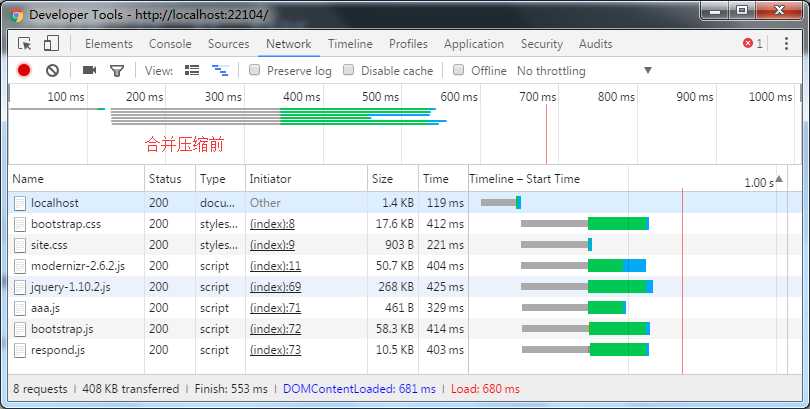Click the file icon beside aaa.js
Screen dimensions: 810x409
click(20, 308)
